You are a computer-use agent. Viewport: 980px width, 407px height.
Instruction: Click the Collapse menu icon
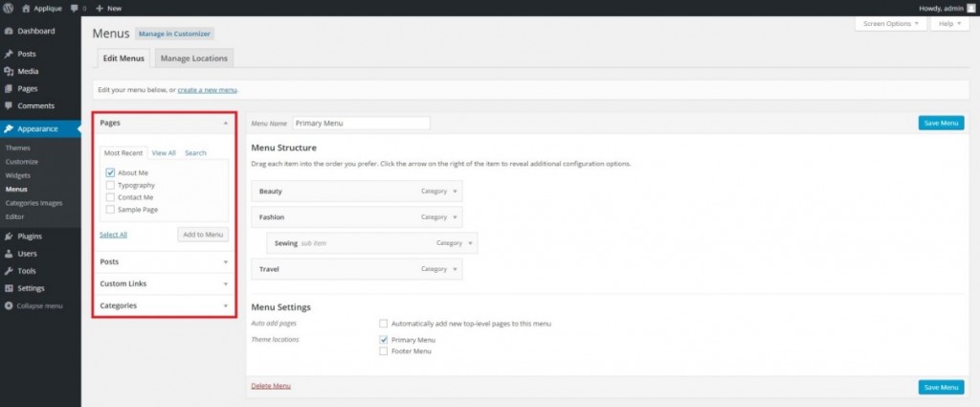pyautogui.click(x=9, y=305)
